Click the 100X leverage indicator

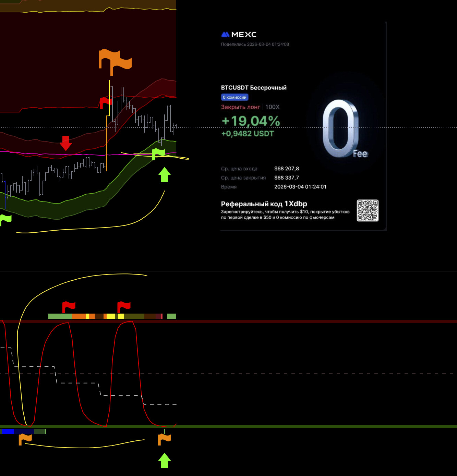point(273,107)
